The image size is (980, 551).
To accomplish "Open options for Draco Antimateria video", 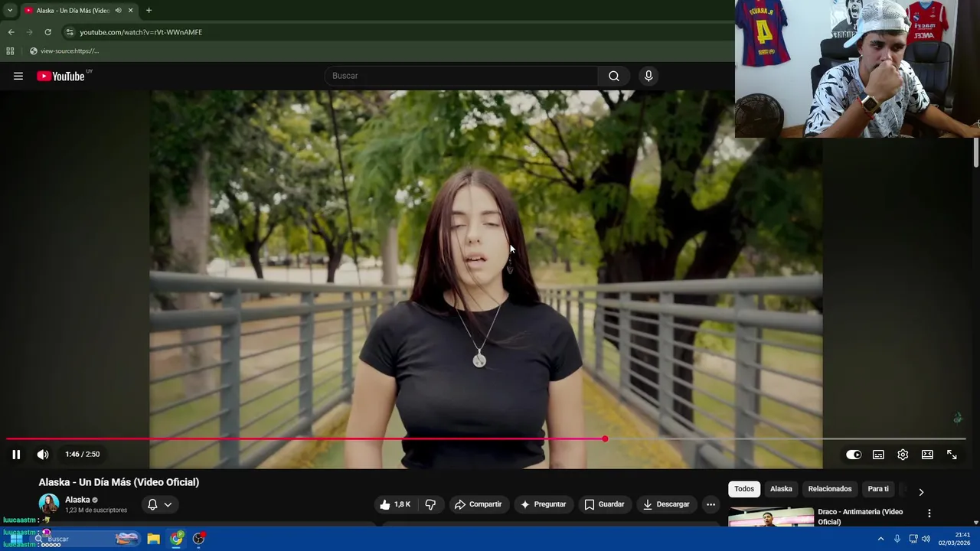I will pyautogui.click(x=929, y=514).
